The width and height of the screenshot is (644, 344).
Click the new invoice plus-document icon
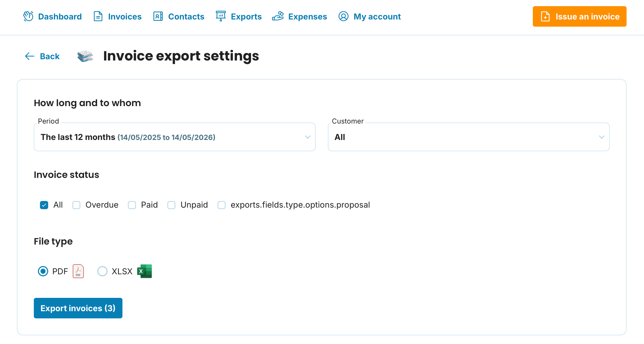[x=545, y=16]
